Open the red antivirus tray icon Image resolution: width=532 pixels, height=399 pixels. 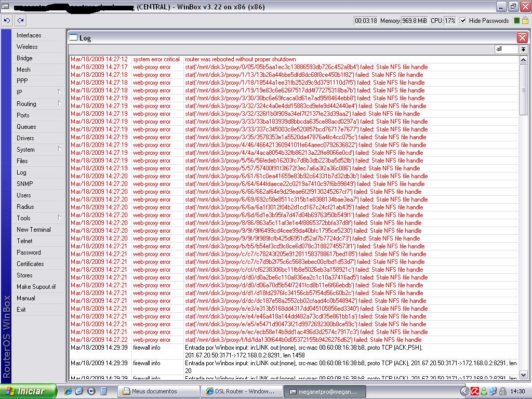click(475, 391)
